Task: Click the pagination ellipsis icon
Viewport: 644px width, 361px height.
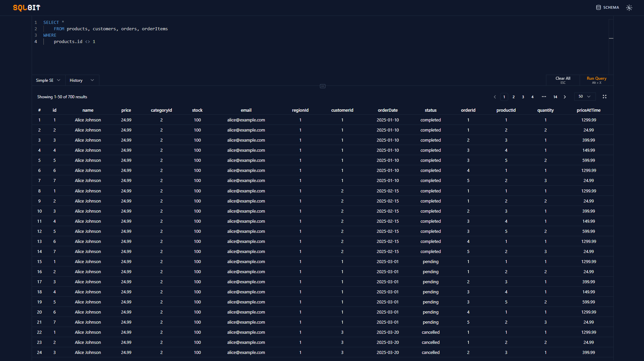Action: pos(544,97)
